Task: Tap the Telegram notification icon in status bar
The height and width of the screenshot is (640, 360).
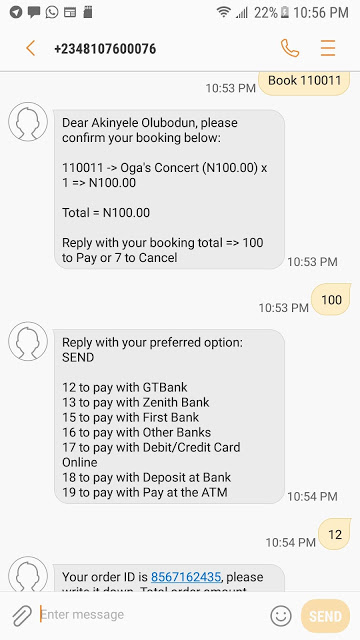Action: pos(16,12)
